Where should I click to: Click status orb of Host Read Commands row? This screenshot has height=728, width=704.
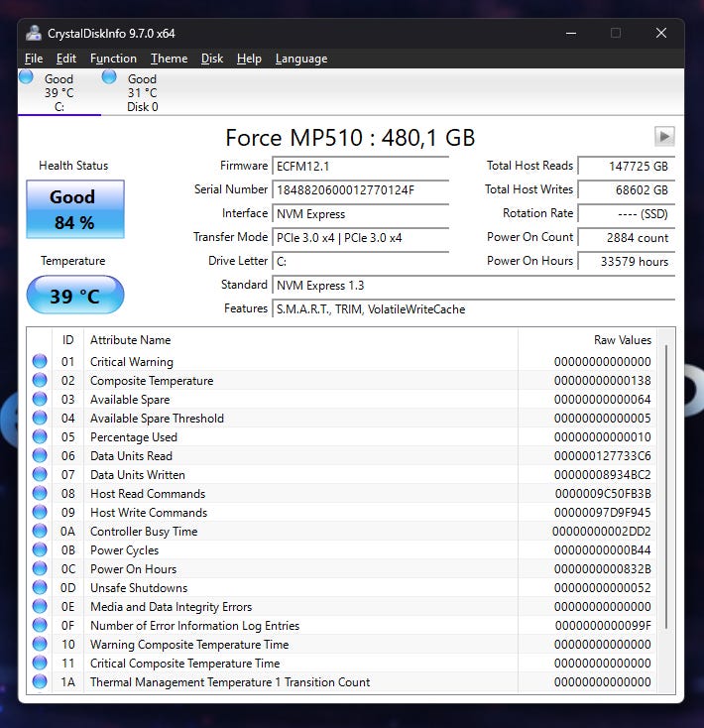[x=40, y=493]
